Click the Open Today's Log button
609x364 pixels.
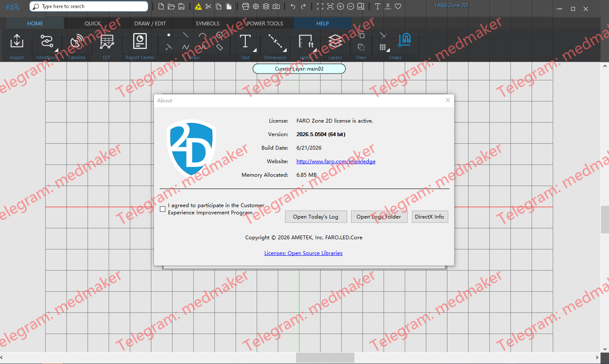coord(316,217)
